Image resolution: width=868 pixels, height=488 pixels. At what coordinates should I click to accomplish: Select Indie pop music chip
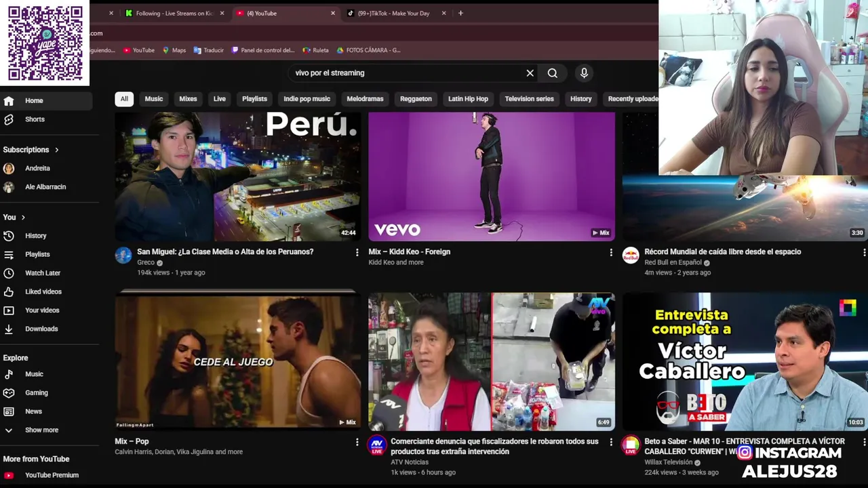coord(307,99)
